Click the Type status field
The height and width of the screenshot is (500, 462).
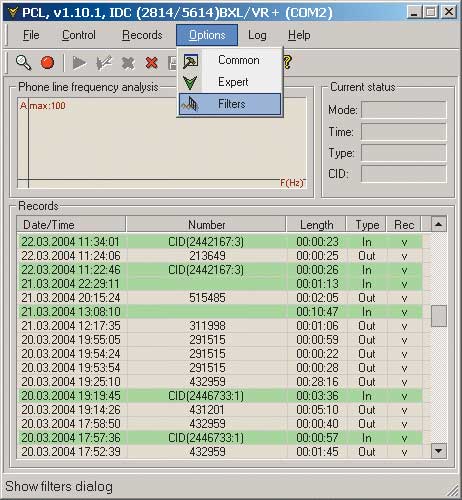pyautogui.click(x=404, y=153)
